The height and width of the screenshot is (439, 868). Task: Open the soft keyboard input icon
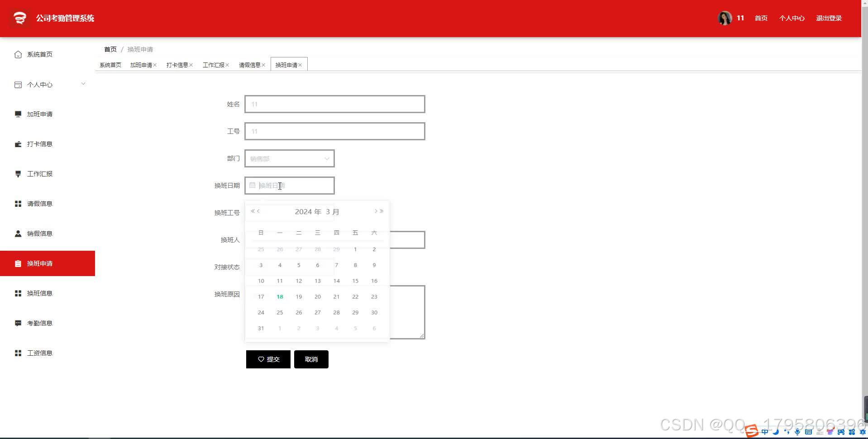point(808,432)
